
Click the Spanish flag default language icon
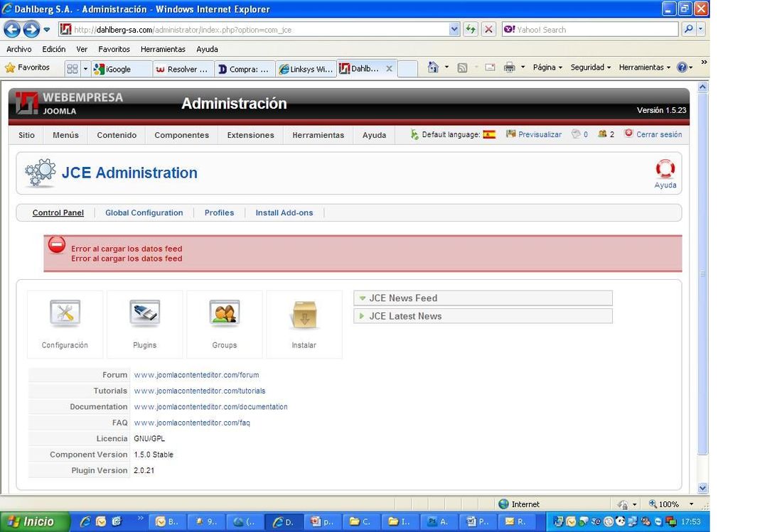pyautogui.click(x=489, y=134)
